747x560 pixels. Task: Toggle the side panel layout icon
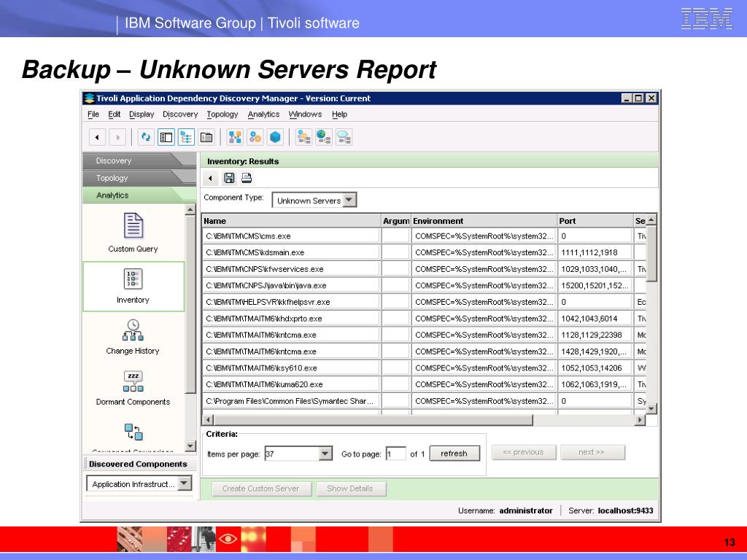click(x=166, y=137)
